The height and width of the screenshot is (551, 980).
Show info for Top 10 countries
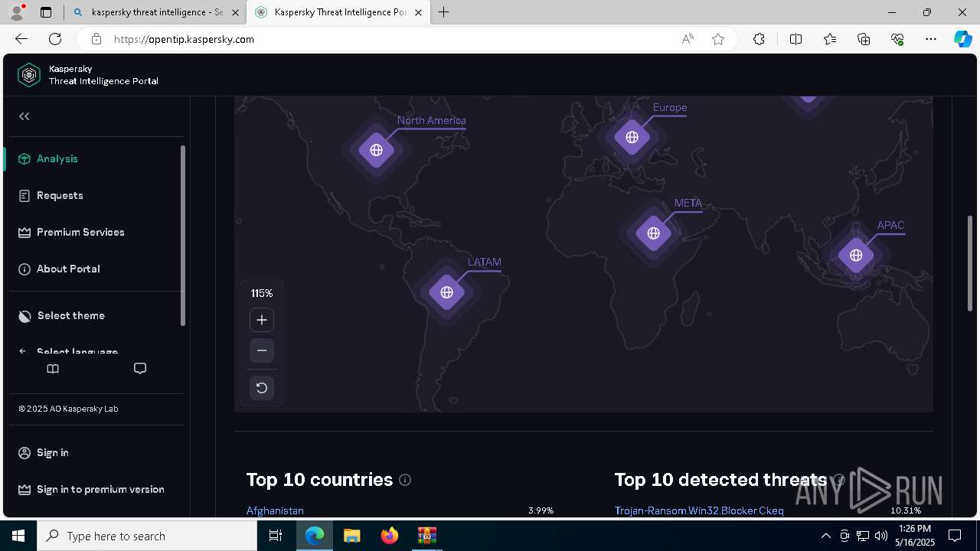(x=405, y=480)
